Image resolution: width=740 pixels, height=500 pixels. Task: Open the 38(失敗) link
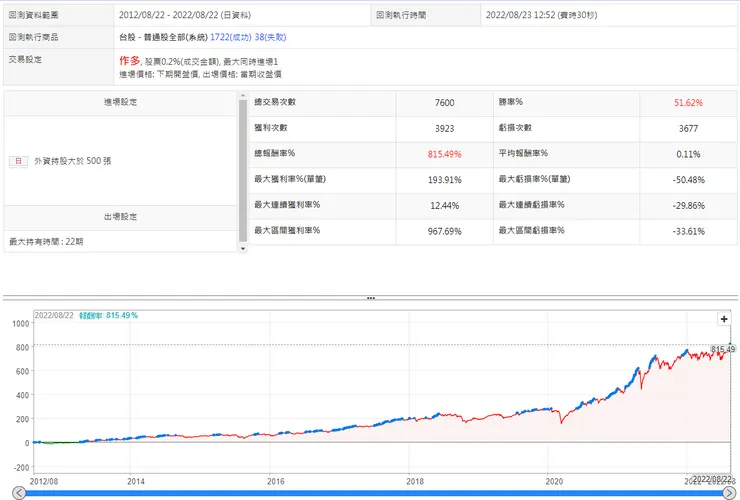coord(270,37)
